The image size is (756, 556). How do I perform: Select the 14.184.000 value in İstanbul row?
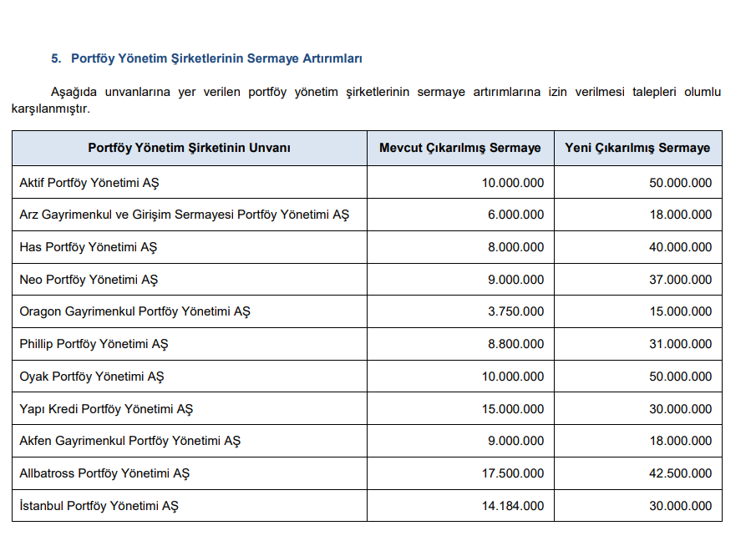click(512, 506)
